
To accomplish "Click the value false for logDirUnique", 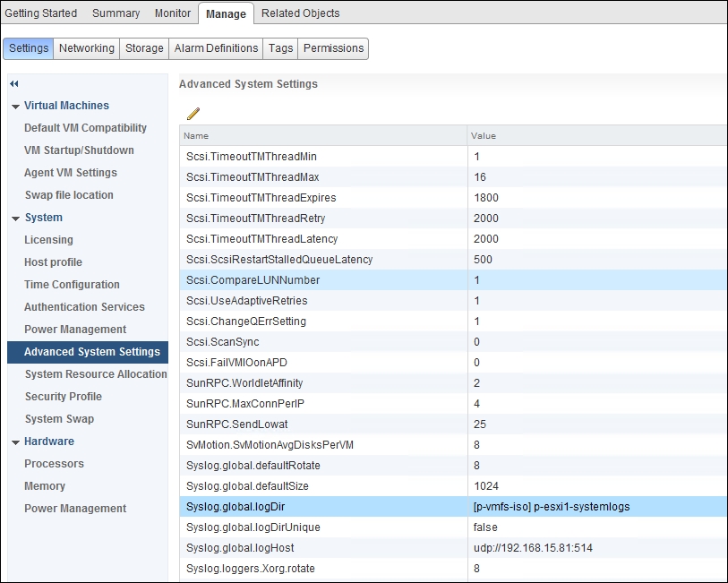I will click(x=485, y=527).
